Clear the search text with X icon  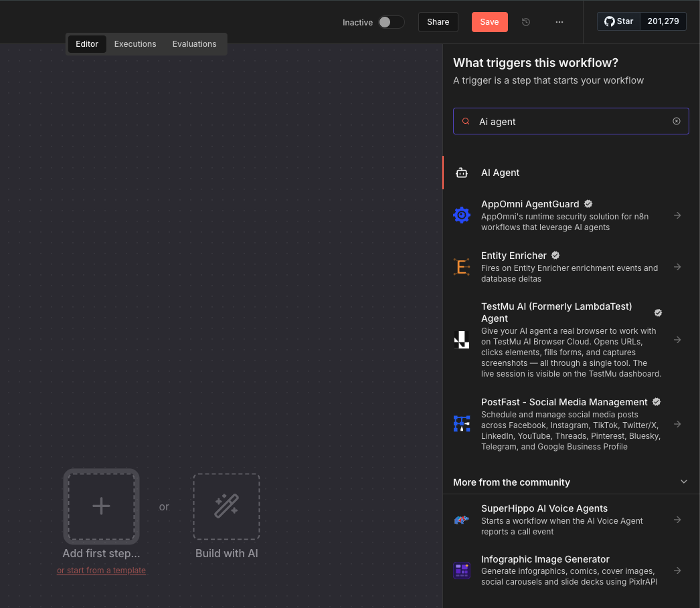[x=677, y=121]
